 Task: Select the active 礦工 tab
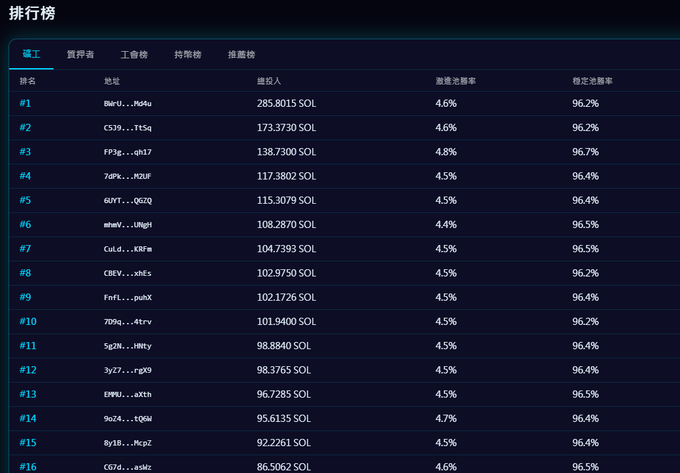(x=31, y=54)
